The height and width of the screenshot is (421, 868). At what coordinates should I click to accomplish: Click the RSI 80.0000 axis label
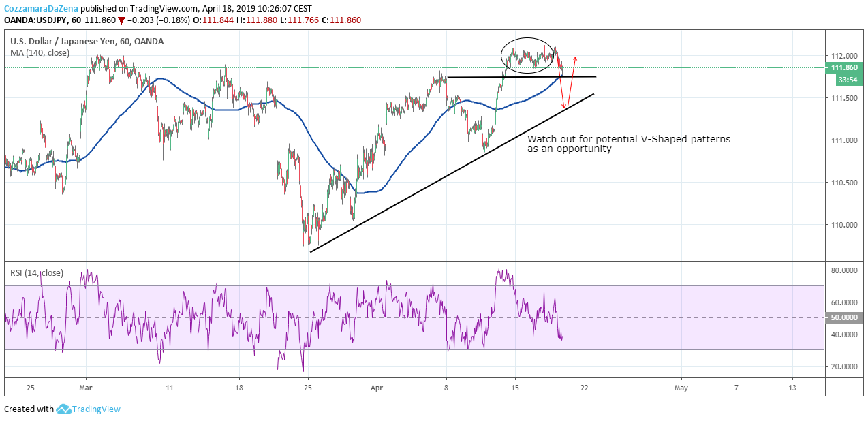[843, 270]
